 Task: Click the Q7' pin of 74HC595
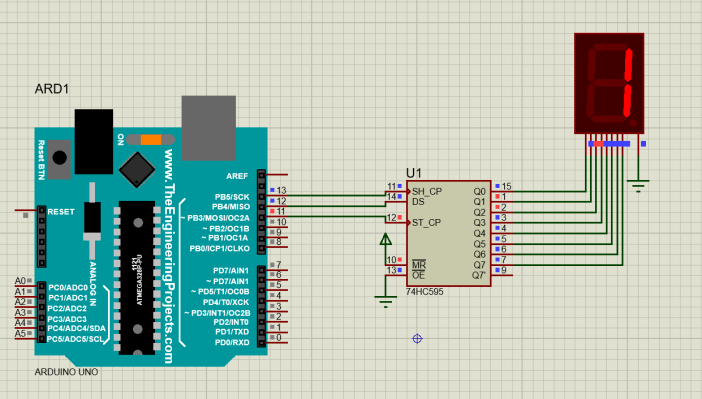point(501,275)
